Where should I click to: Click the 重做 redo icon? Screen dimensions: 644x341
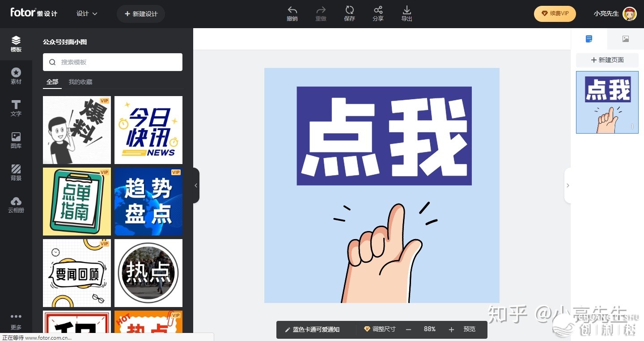[x=321, y=10]
